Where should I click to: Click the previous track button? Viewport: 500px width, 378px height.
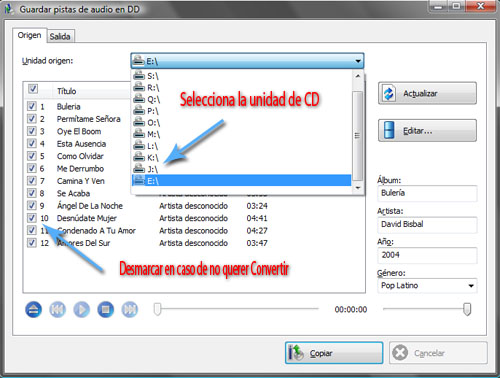pyautogui.click(x=57, y=310)
